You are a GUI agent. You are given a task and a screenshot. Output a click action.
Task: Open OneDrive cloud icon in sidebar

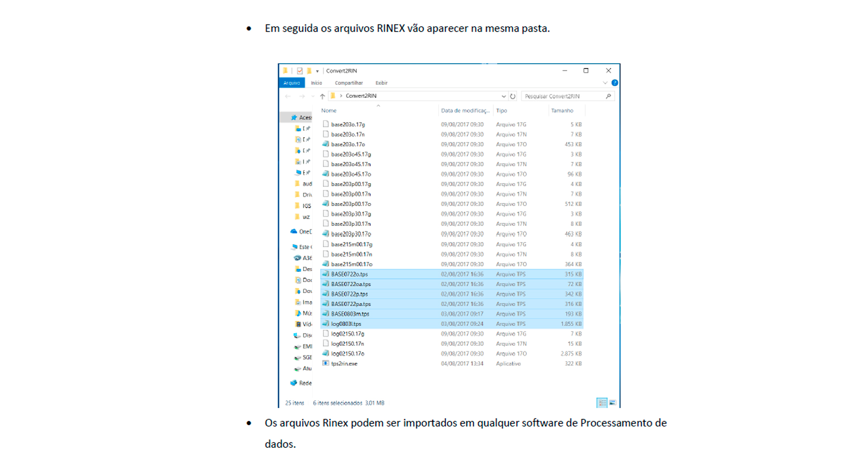click(294, 231)
